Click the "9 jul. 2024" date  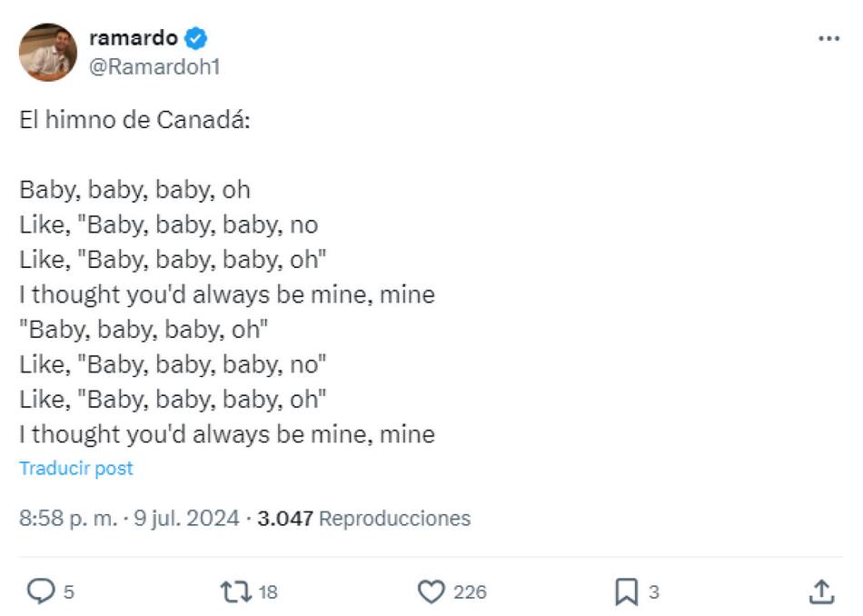(x=187, y=519)
